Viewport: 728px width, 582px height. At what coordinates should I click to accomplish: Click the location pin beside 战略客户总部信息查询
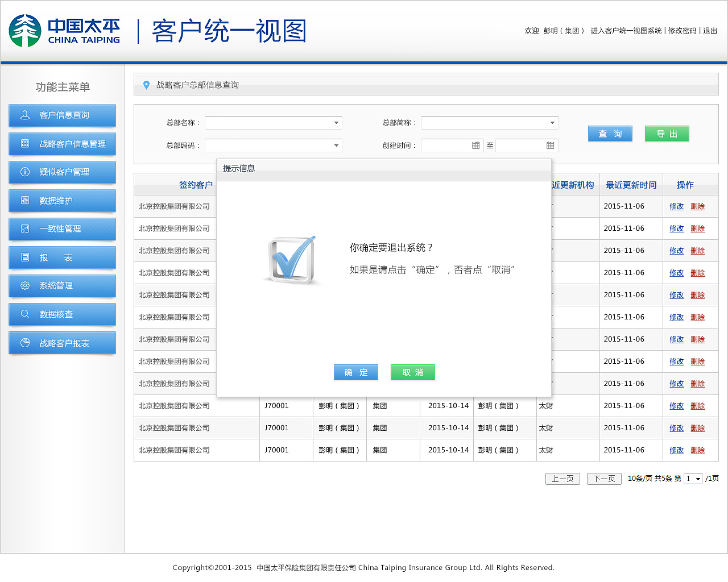(147, 84)
